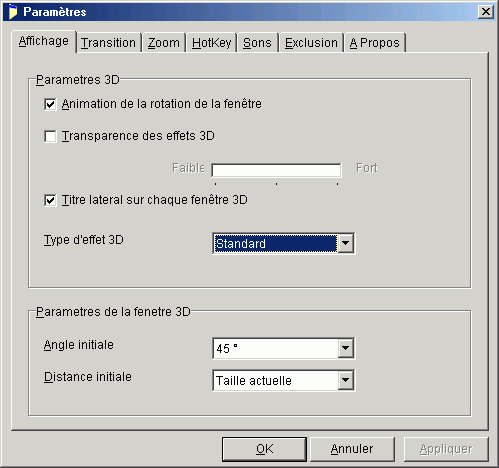Select the Sons tab

tap(257, 43)
